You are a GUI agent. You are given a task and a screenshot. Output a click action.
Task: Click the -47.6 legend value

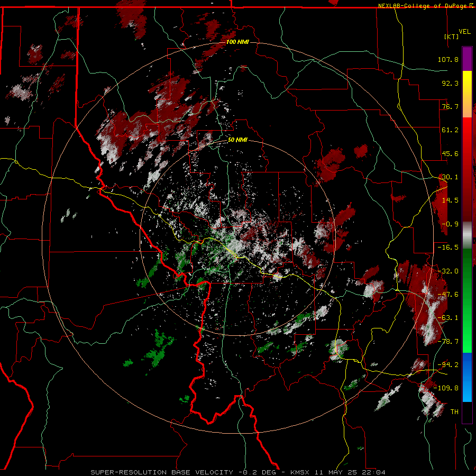click(448, 295)
